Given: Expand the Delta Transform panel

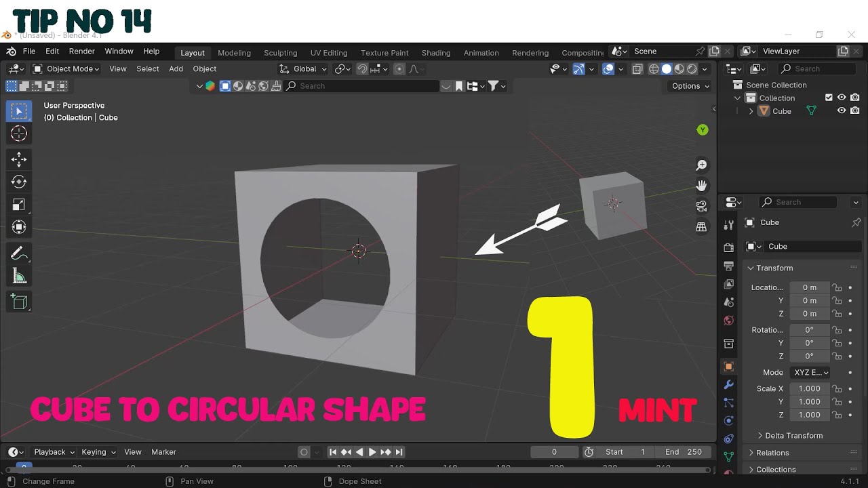Looking at the screenshot, I should tap(793, 436).
